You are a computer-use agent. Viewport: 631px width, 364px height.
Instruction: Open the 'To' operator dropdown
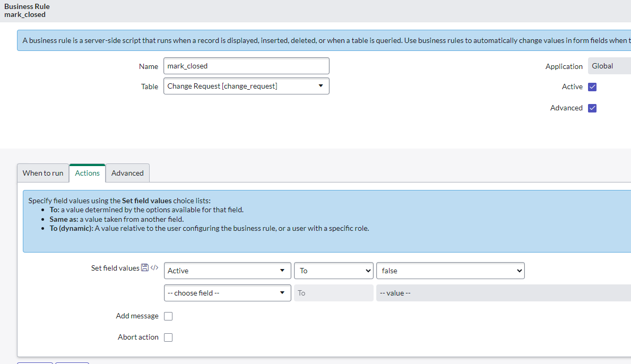333,271
